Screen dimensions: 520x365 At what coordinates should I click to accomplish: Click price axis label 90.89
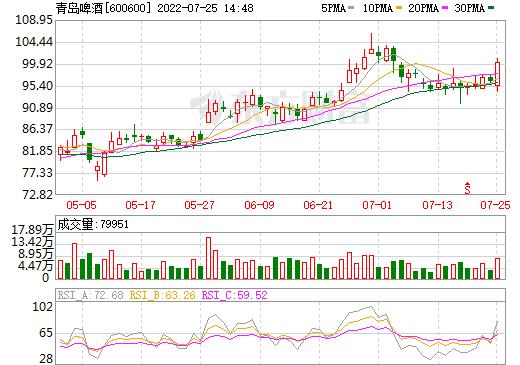pyautogui.click(x=37, y=108)
